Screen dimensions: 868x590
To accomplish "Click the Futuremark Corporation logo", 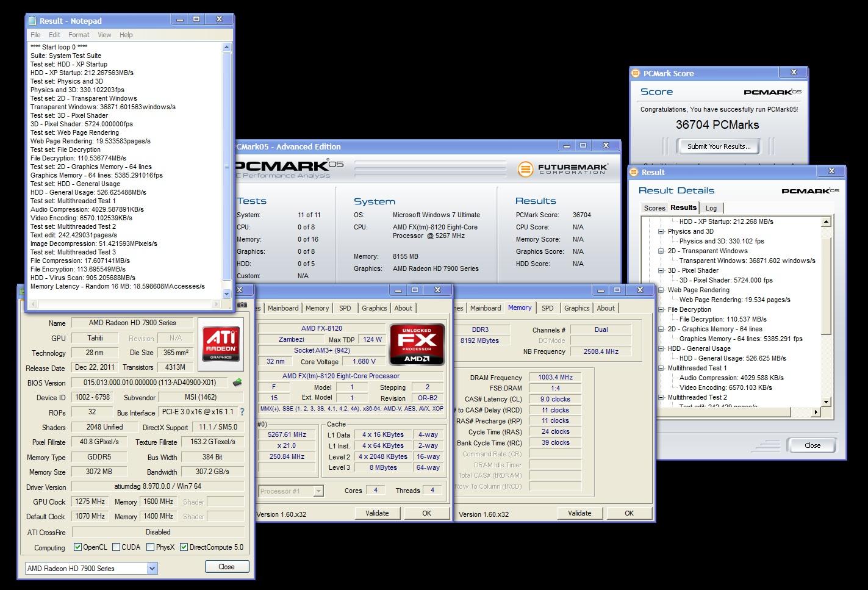I will tap(562, 169).
